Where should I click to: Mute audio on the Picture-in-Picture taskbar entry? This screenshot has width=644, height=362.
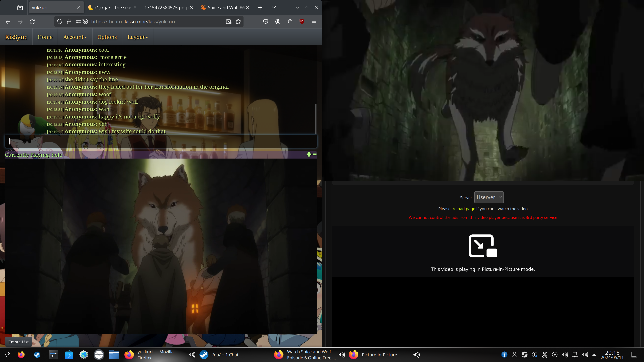tap(416, 354)
